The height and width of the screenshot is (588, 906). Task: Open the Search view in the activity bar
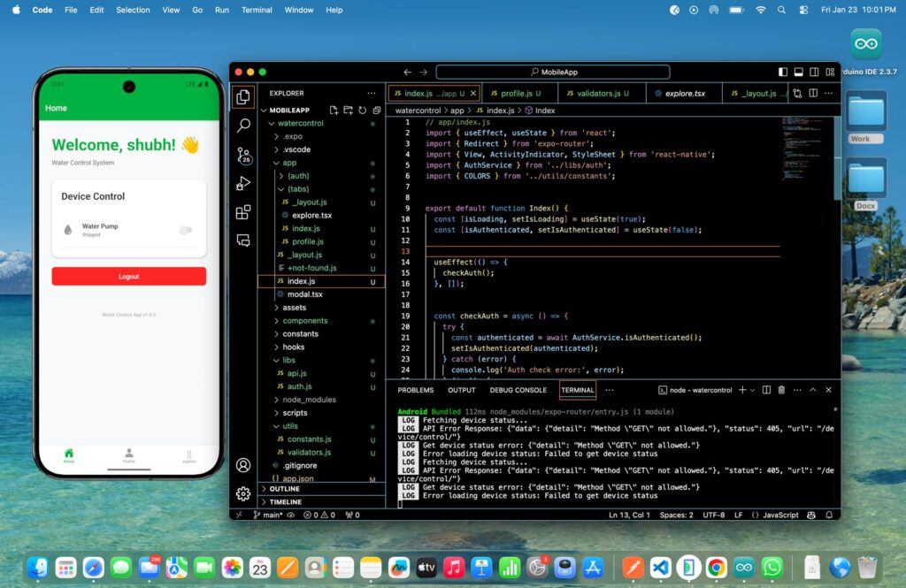(x=243, y=126)
